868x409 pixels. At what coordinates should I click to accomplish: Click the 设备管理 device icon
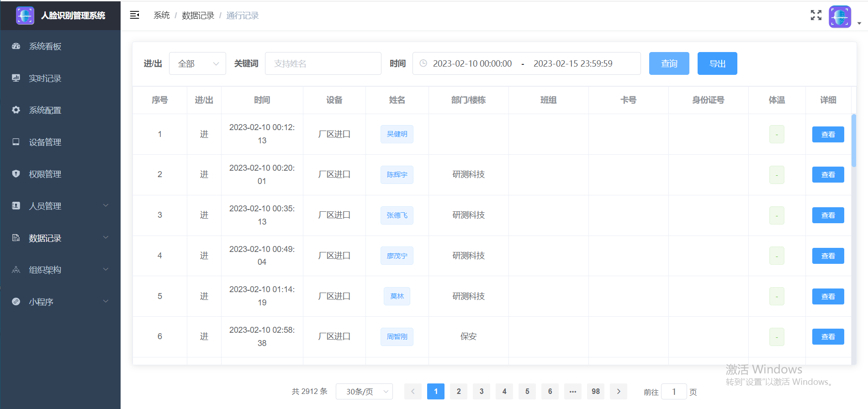point(16,142)
